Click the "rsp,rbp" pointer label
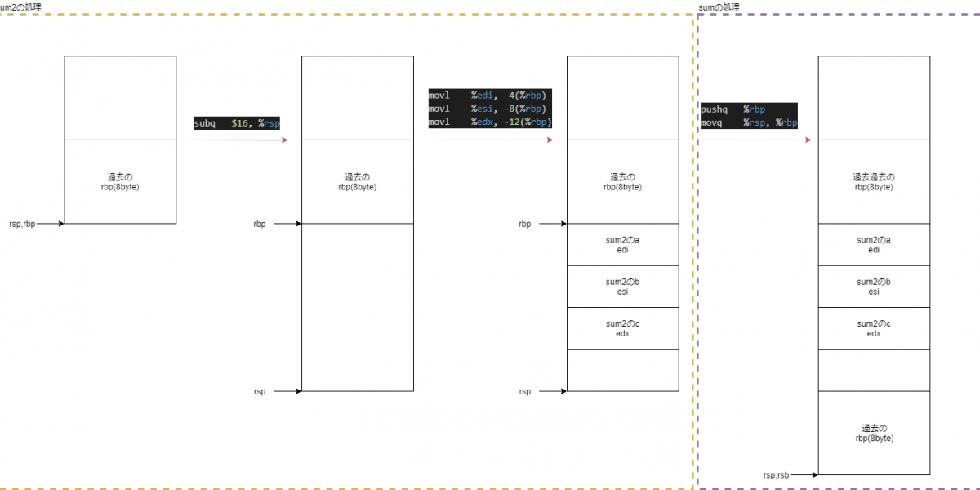Viewport: 980px width, 490px height. point(22,223)
